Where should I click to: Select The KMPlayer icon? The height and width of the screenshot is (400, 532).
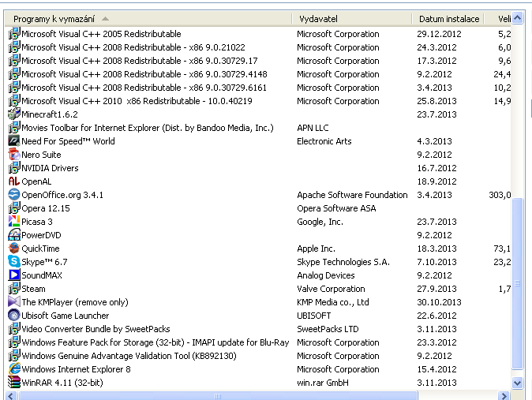(14, 302)
